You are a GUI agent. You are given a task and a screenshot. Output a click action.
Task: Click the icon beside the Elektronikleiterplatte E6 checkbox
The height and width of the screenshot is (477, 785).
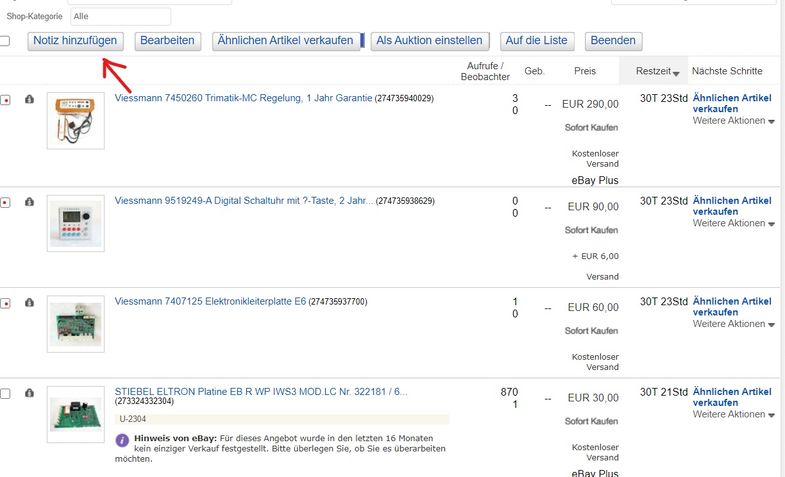click(29, 302)
